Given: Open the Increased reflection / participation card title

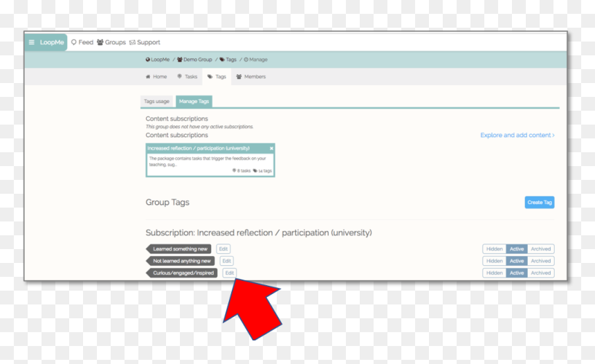Looking at the screenshot, I should 199,148.
